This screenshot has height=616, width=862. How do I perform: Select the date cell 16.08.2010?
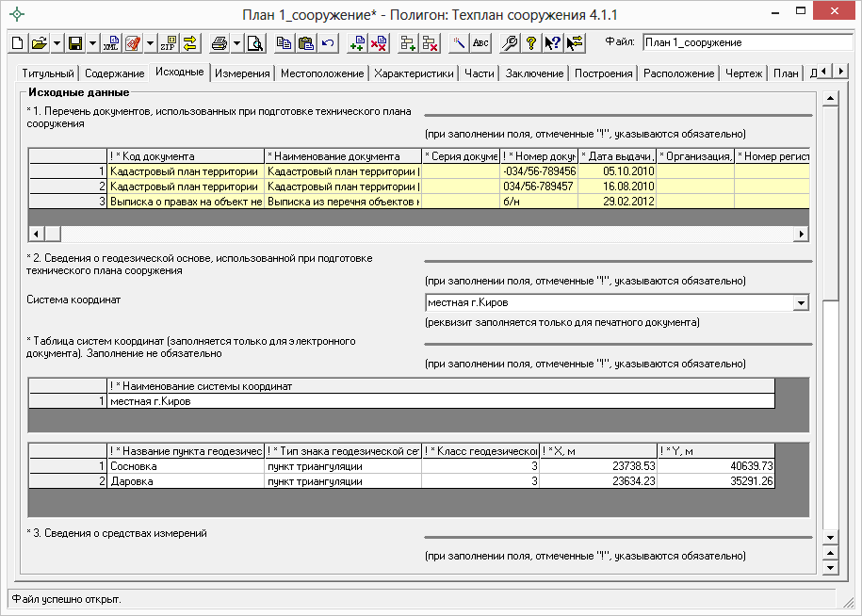[617, 186]
